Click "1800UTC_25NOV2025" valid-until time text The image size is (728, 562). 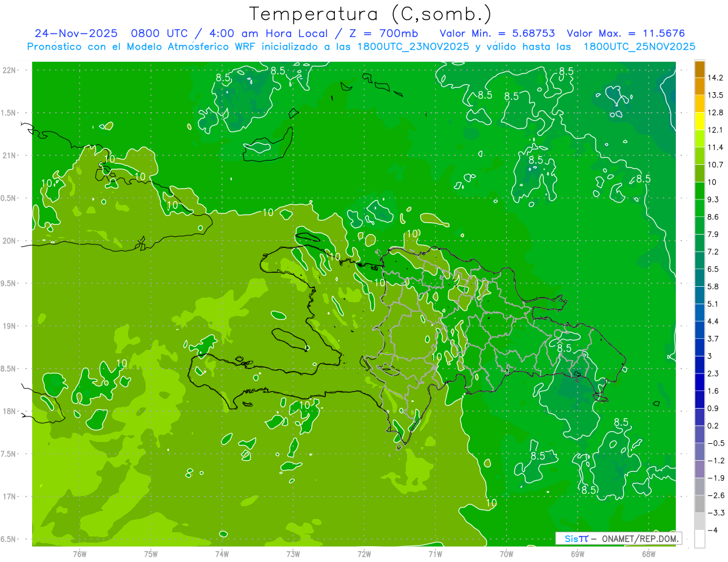[x=639, y=47]
